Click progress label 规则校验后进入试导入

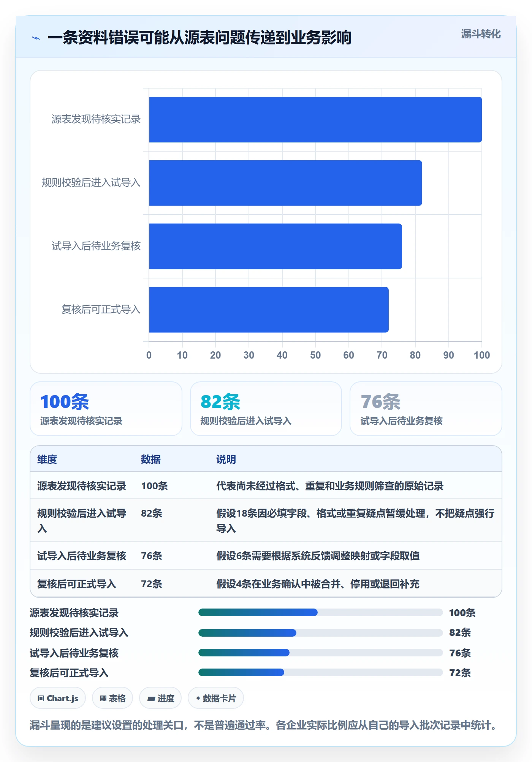(79, 632)
